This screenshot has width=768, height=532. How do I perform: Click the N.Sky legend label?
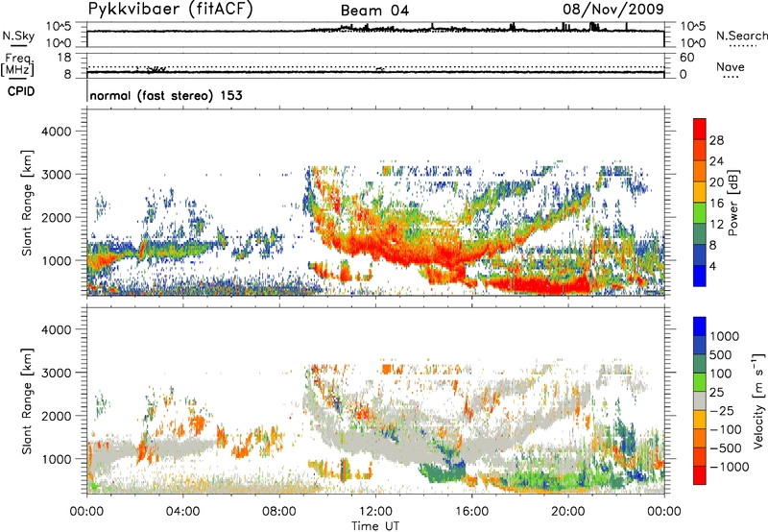click(x=18, y=36)
